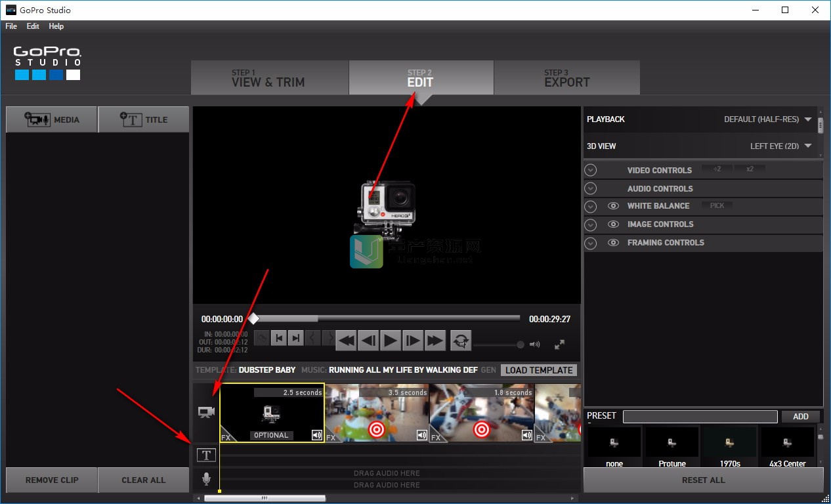This screenshot has height=504, width=831.
Task: Toggle the loop playback icon
Action: pyautogui.click(x=461, y=340)
